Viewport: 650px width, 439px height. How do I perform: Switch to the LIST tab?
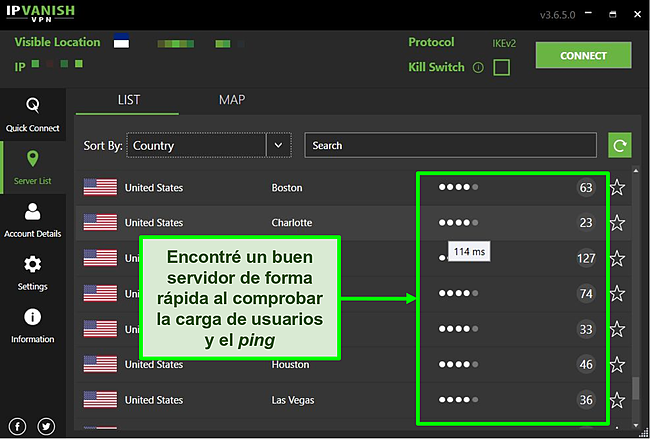pyautogui.click(x=131, y=100)
